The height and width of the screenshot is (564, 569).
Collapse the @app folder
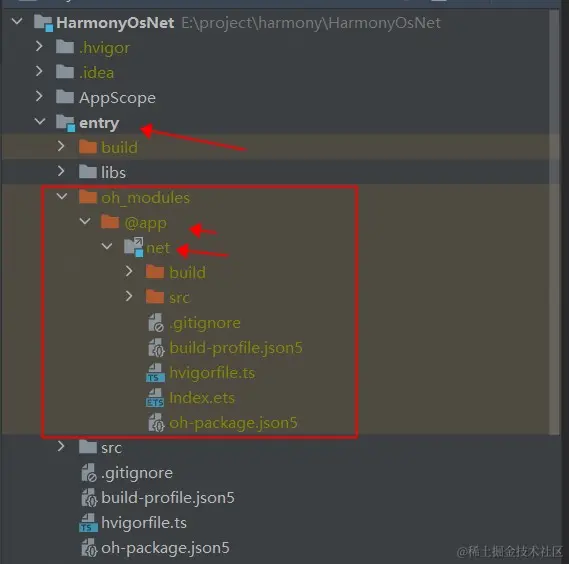[x=85, y=221]
